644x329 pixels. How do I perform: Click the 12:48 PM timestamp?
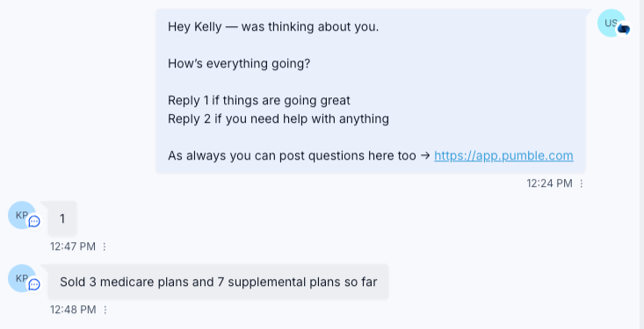pyautogui.click(x=73, y=310)
